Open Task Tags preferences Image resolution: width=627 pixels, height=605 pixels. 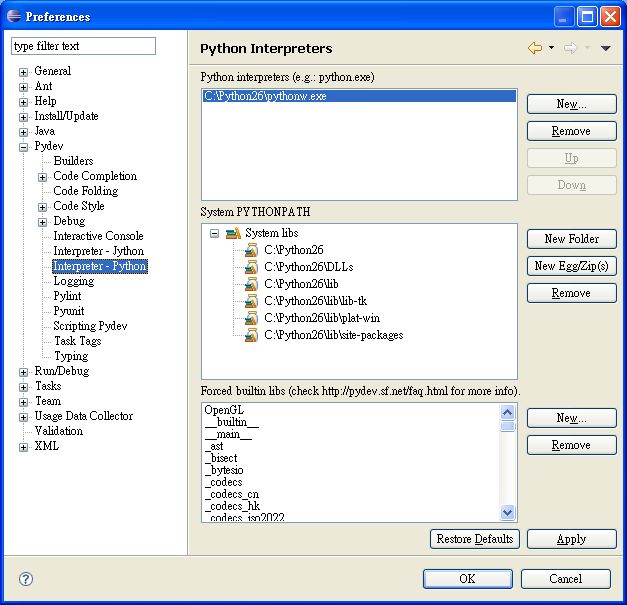coord(78,341)
